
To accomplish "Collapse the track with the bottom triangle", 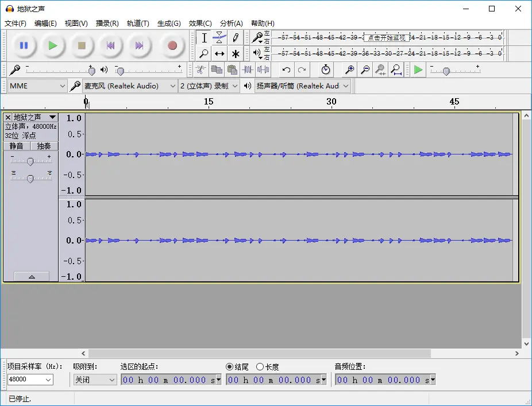I will click(x=32, y=276).
